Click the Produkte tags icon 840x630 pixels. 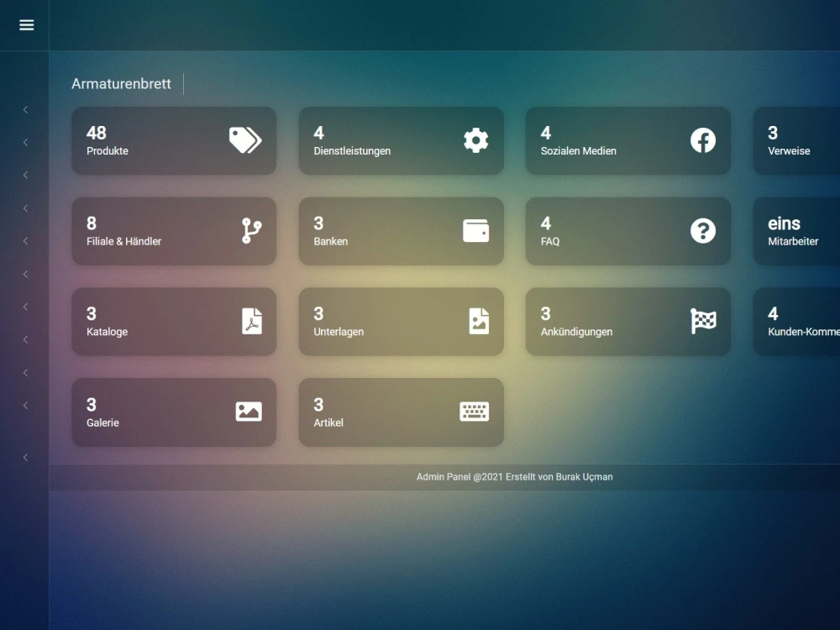[x=245, y=140]
